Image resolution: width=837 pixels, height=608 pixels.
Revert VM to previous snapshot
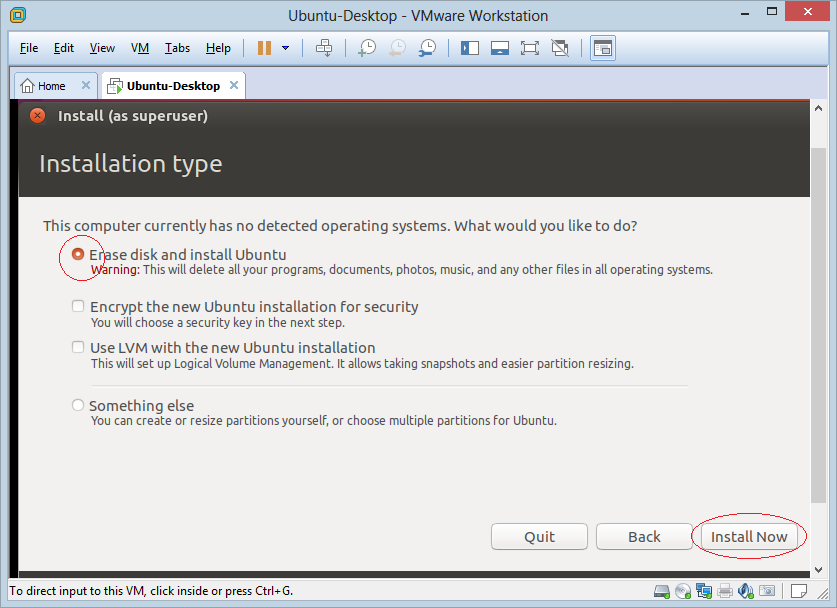coord(397,48)
